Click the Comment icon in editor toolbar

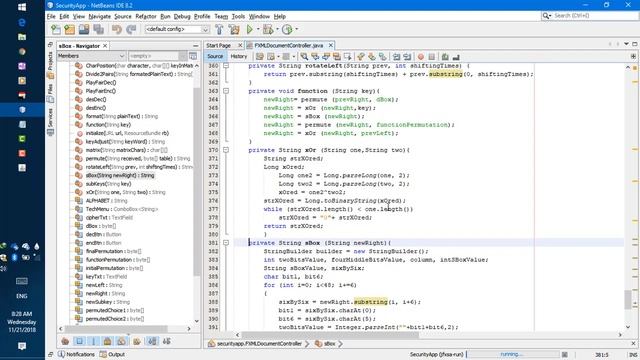click(x=445, y=57)
